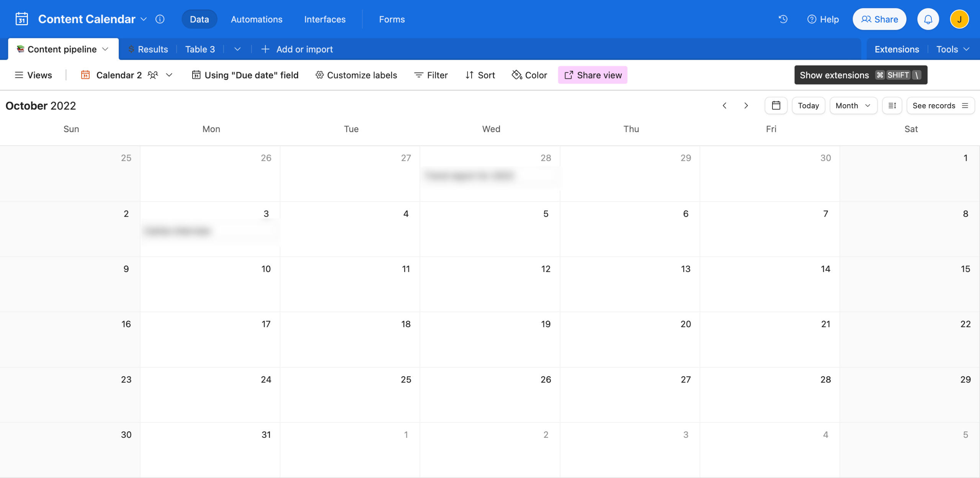
Task: Expand the Content pipeline table menu
Action: pyautogui.click(x=106, y=49)
